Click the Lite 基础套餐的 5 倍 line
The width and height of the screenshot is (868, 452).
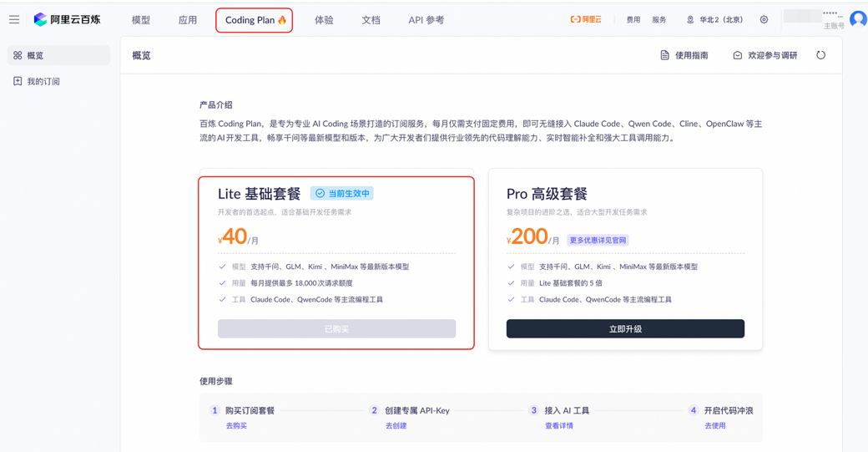(571, 283)
